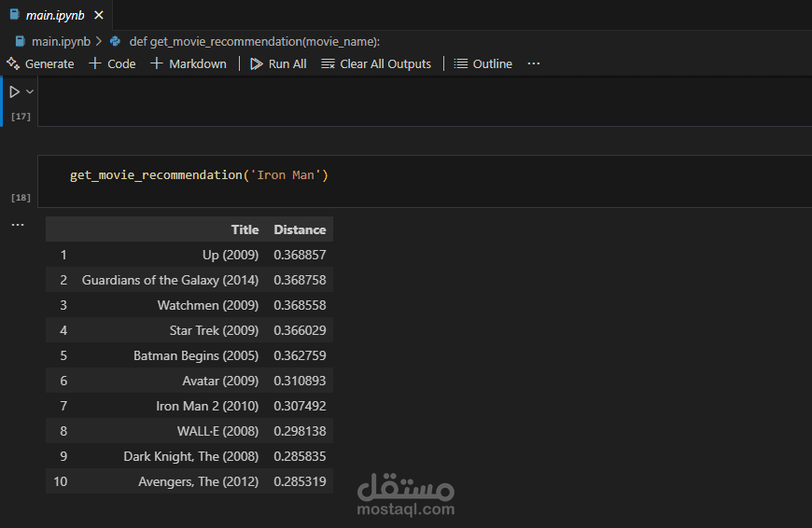Viewport: 812px width, 528px height.
Task: Select the 'Up (2009)' title cell
Action: pyautogui.click(x=231, y=255)
